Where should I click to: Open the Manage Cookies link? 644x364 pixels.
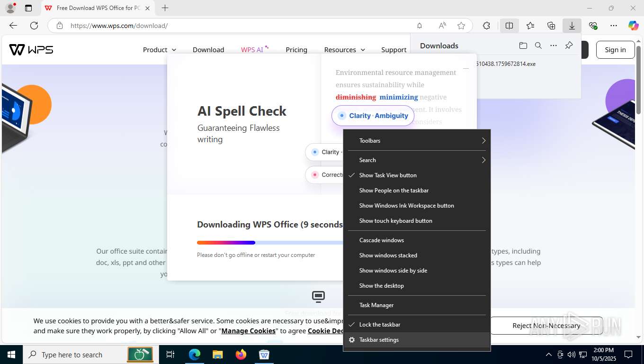tap(249, 331)
